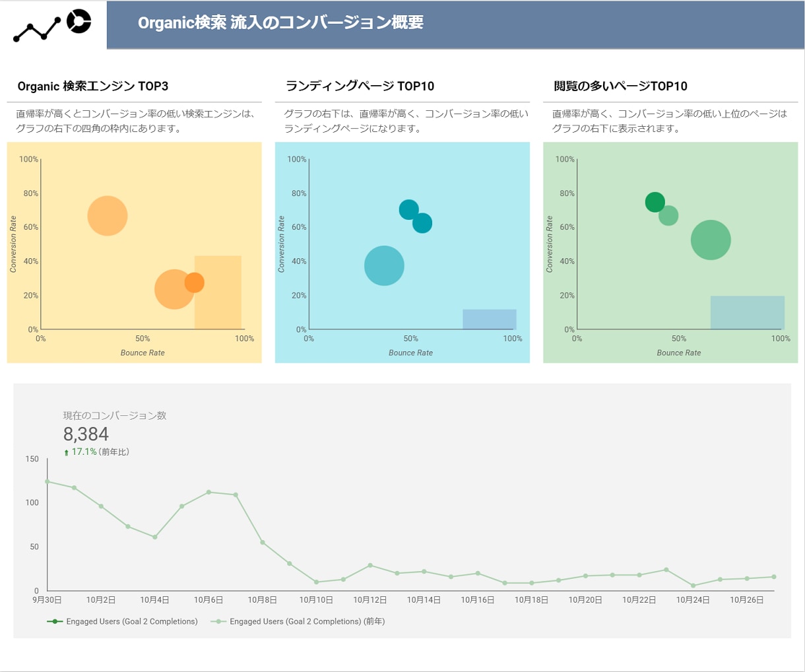Click the 10月20日 date axis label
The width and height of the screenshot is (805, 672).
pyautogui.click(x=585, y=599)
